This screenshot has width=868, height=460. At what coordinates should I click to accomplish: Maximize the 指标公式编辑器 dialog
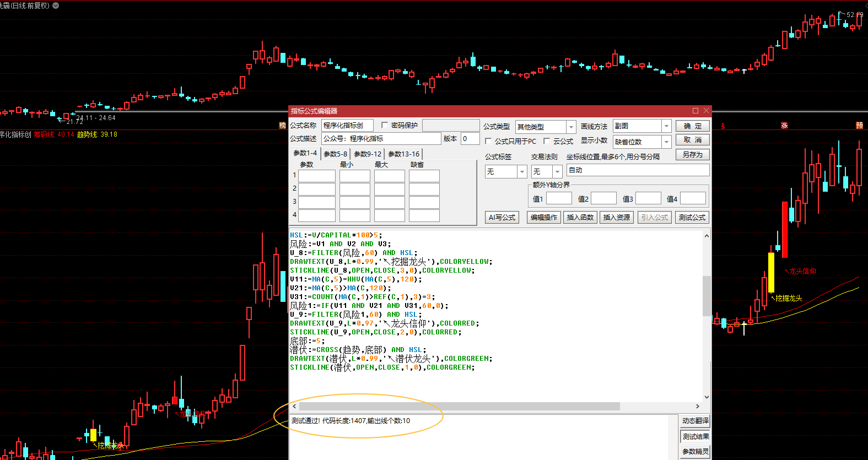click(x=696, y=111)
